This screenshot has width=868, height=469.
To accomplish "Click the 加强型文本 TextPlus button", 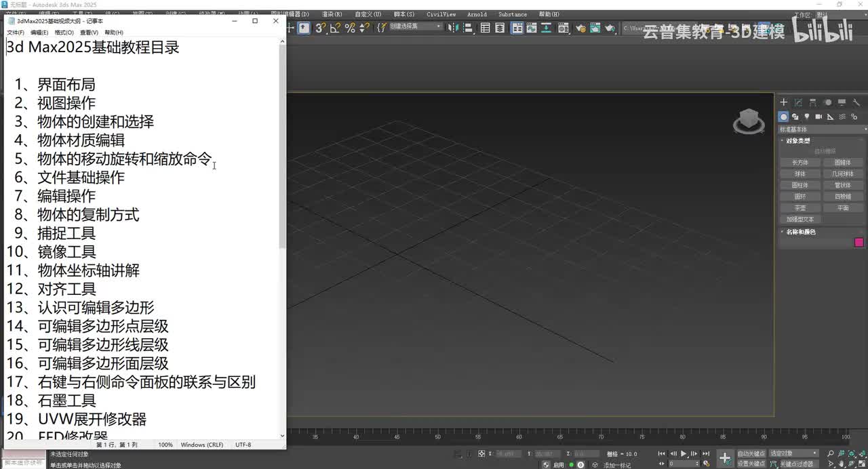I will click(800, 220).
